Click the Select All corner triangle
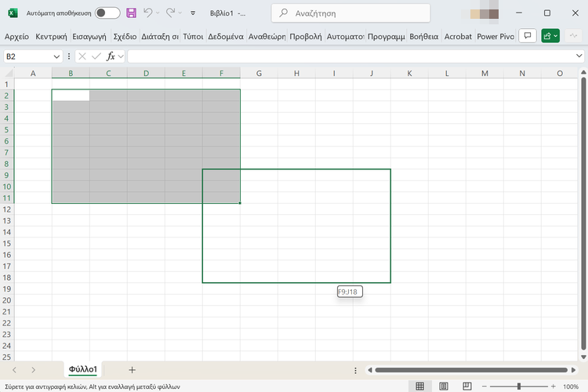The height and width of the screenshot is (392, 588). coord(7,73)
